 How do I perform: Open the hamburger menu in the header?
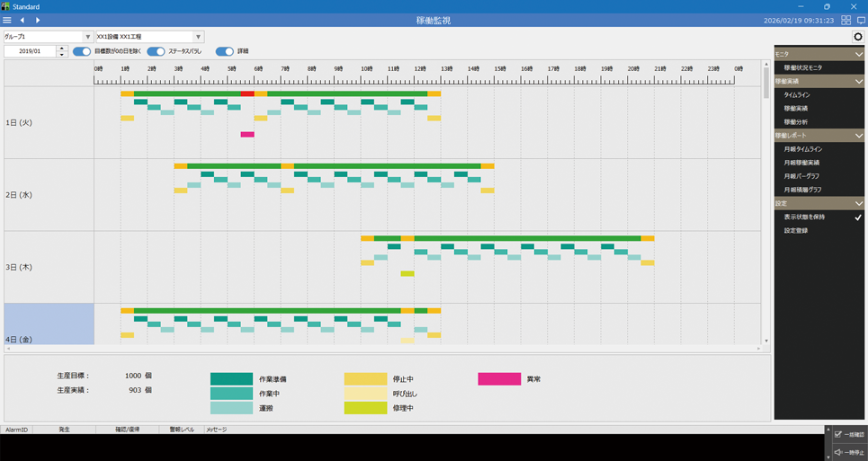click(7, 20)
